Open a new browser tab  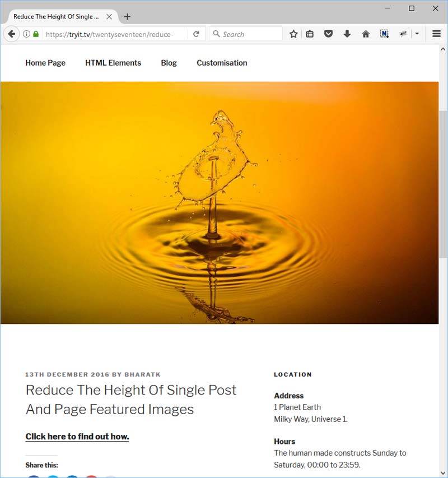pos(127,16)
